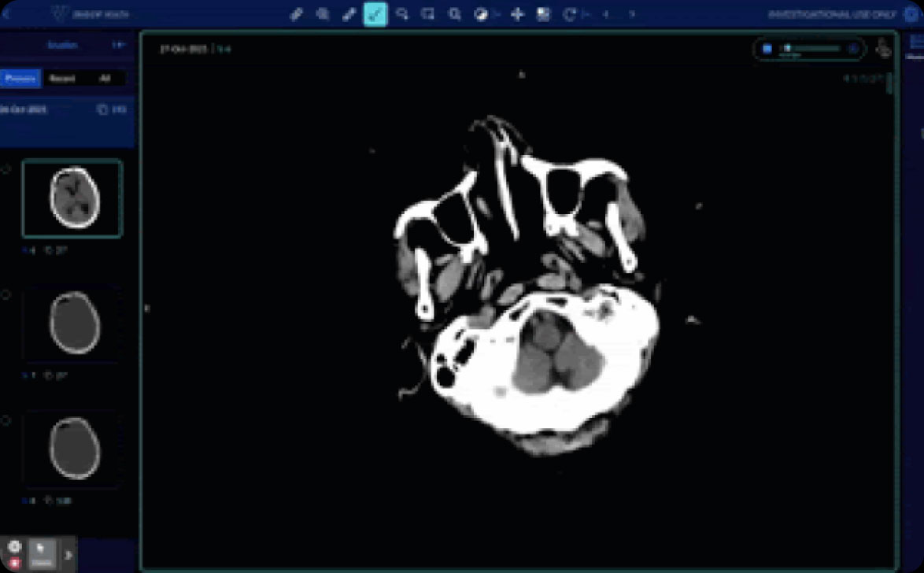This screenshot has height=573, width=924.
Task: Click the second toolbar icon with lens shape
Action: [323, 14]
